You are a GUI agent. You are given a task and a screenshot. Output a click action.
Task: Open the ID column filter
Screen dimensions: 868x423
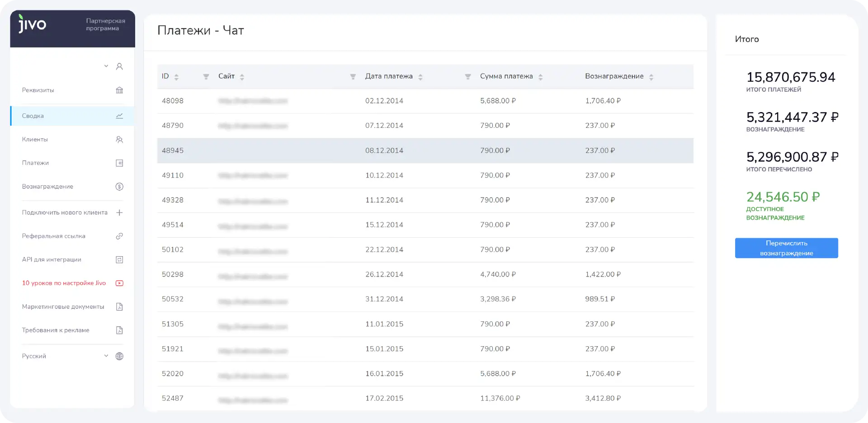point(206,77)
